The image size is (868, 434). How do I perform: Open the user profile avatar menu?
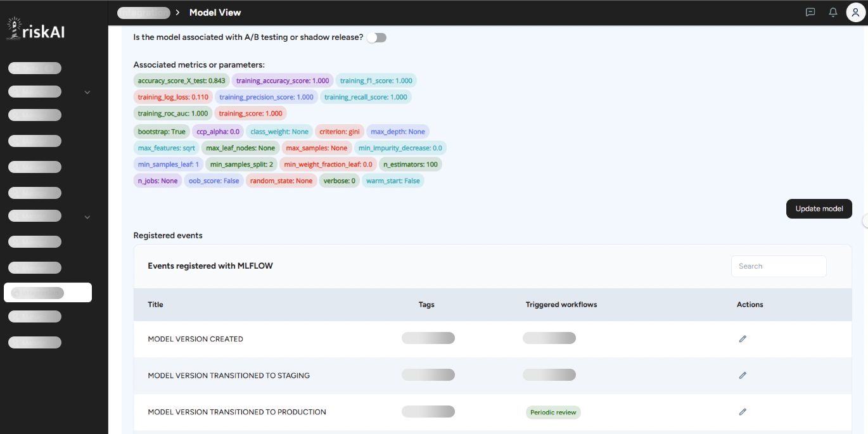point(856,13)
